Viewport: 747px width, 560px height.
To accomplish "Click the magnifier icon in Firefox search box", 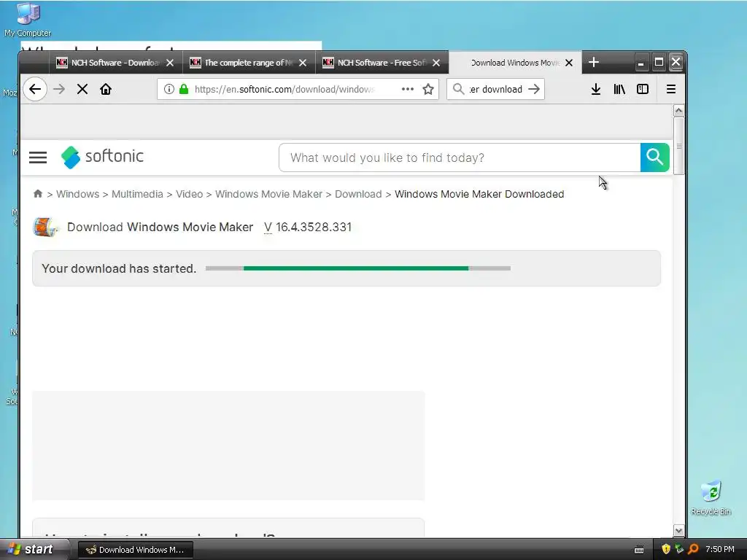I will click(x=458, y=89).
